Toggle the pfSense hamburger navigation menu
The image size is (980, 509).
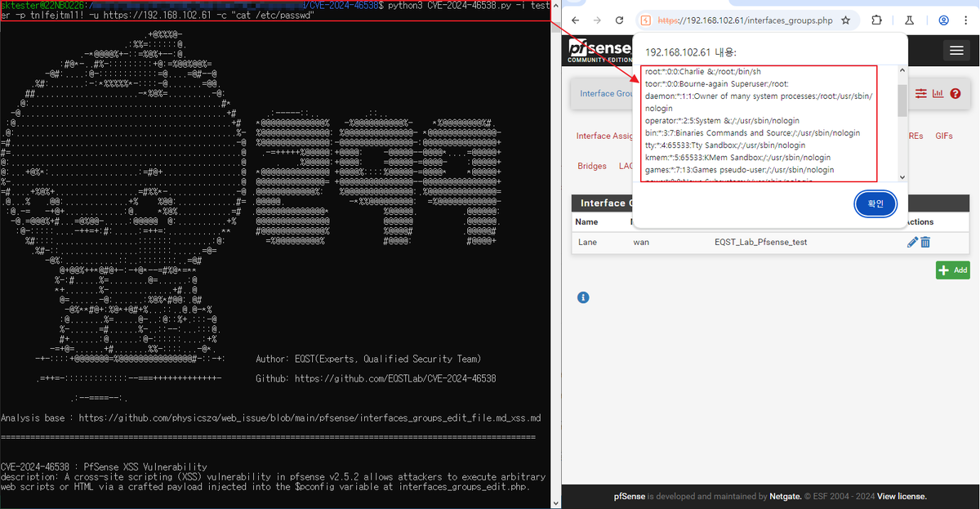click(956, 51)
